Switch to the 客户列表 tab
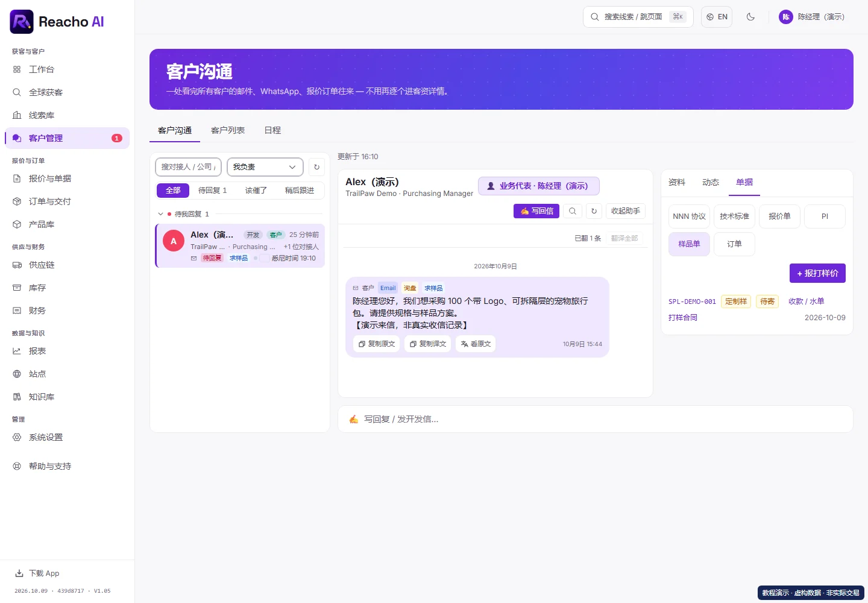 point(228,130)
